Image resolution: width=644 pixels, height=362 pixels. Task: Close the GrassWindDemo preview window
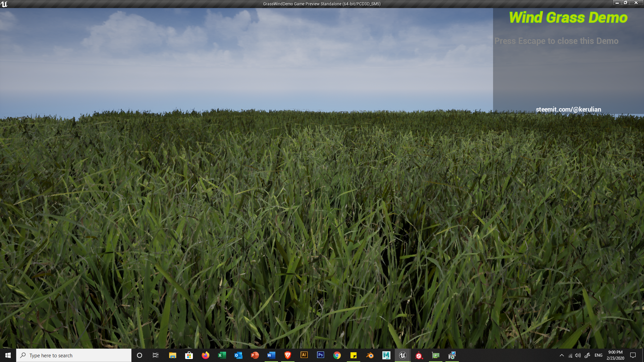pyautogui.click(x=636, y=3)
